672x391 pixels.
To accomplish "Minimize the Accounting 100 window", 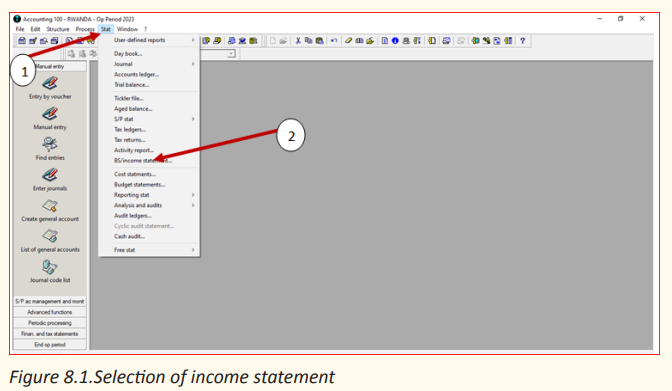I will [599, 18].
